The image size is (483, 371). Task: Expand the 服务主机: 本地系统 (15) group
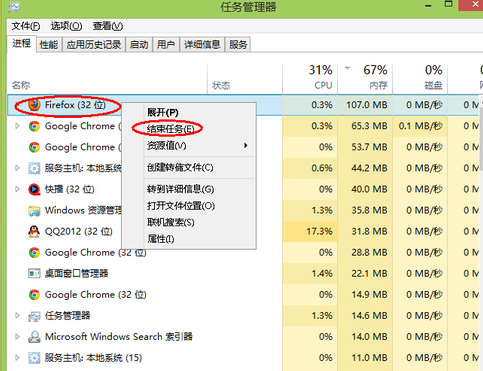click(x=17, y=358)
